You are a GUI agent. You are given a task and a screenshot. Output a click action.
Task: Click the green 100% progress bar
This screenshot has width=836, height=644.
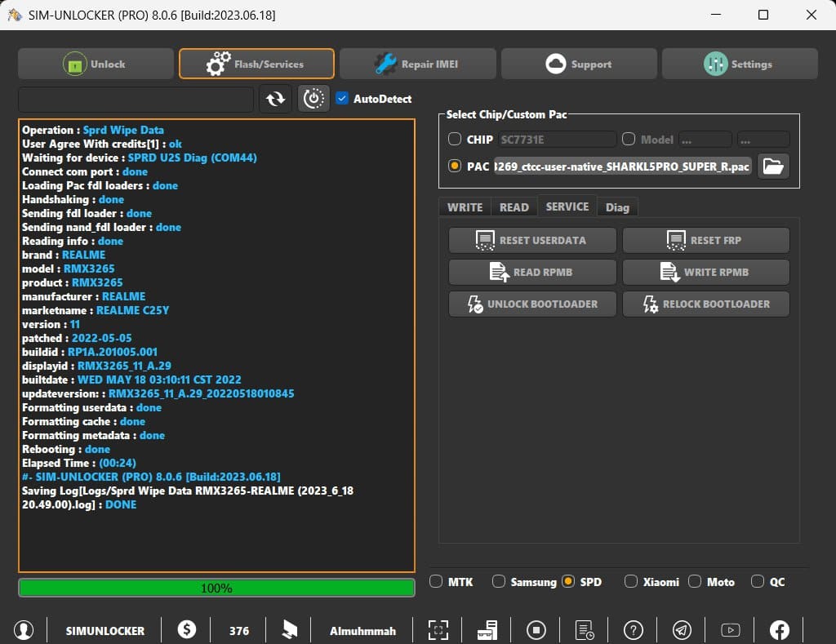216,588
